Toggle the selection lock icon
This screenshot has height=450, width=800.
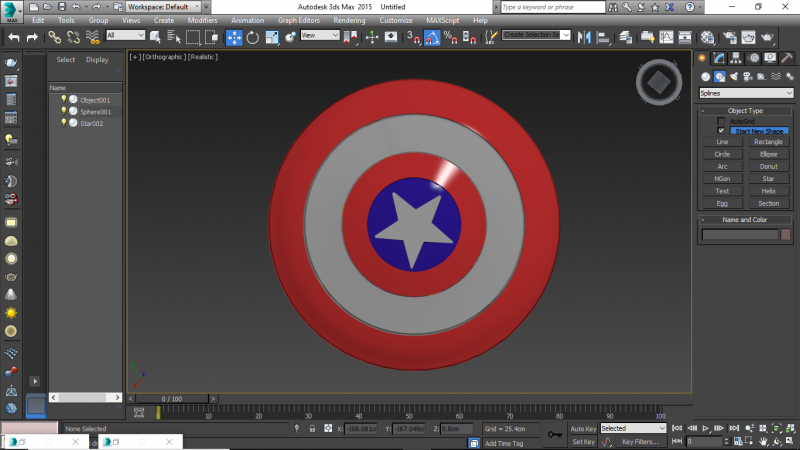tap(312, 429)
